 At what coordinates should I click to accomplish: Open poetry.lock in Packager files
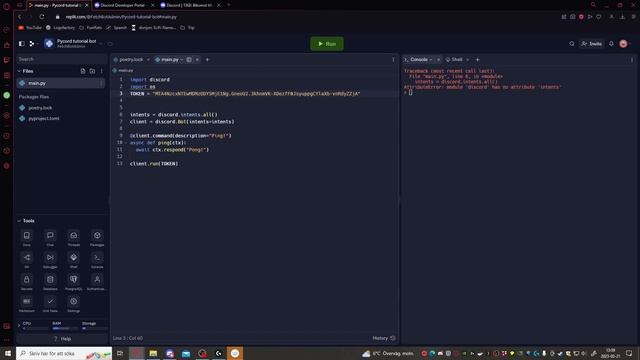40,108
